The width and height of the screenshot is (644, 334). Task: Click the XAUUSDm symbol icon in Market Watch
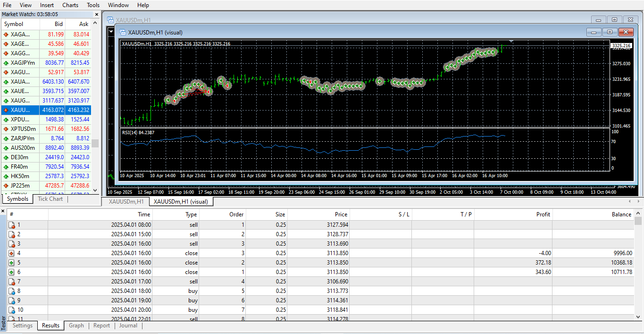(x=7, y=110)
